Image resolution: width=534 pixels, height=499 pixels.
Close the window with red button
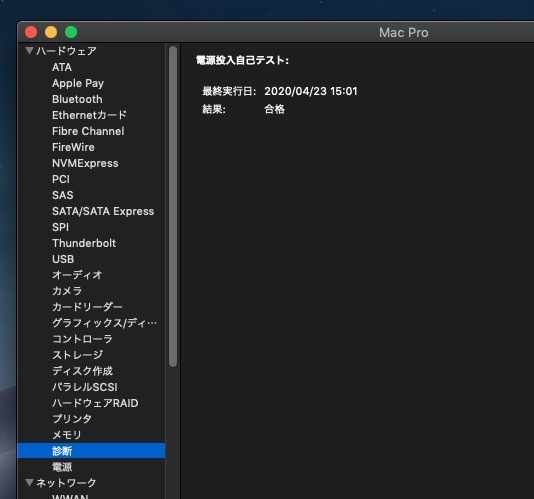(31, 32)
